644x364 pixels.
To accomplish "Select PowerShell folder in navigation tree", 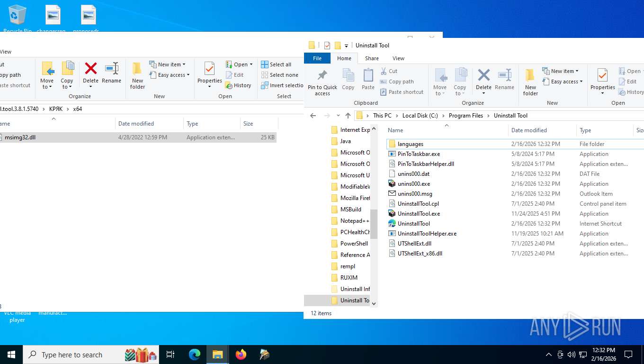I will click(x=350, y=244).
